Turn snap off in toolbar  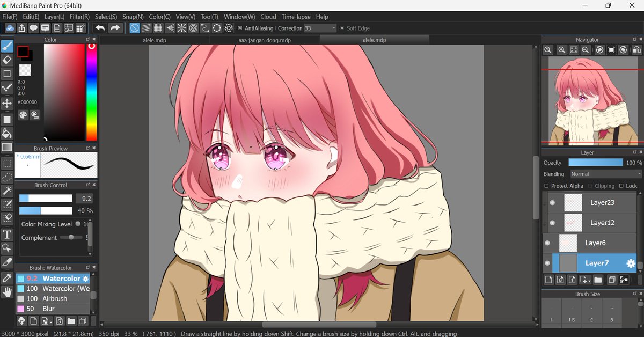click(135, 28)
